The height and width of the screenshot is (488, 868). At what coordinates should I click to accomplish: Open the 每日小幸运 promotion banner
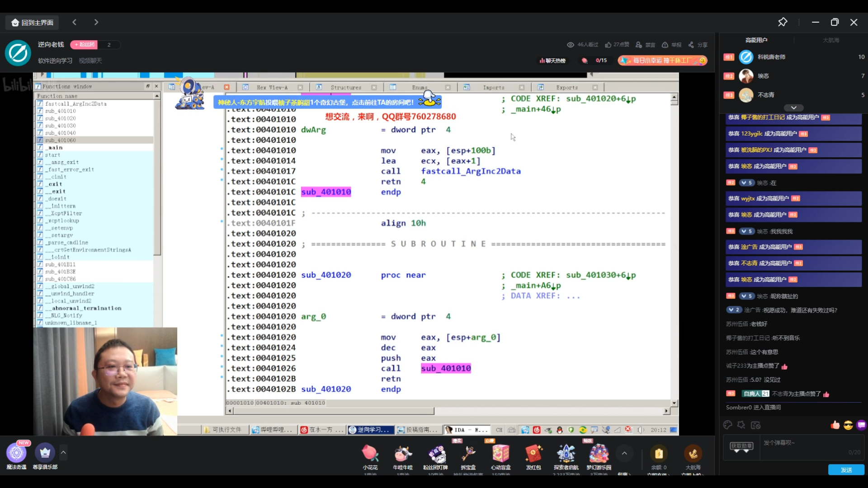pos(662,61)
